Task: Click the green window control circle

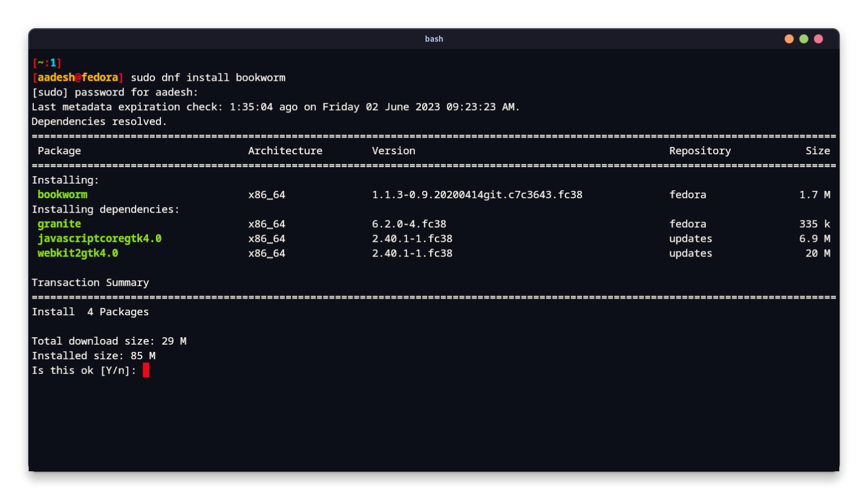Action: pyautogui.click(x=804, y=38)
